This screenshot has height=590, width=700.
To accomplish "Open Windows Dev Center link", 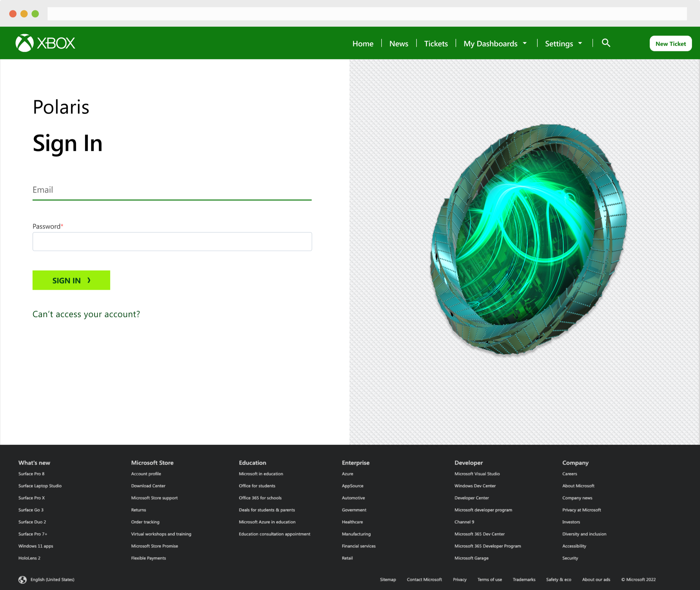I will tap(475, 486).
